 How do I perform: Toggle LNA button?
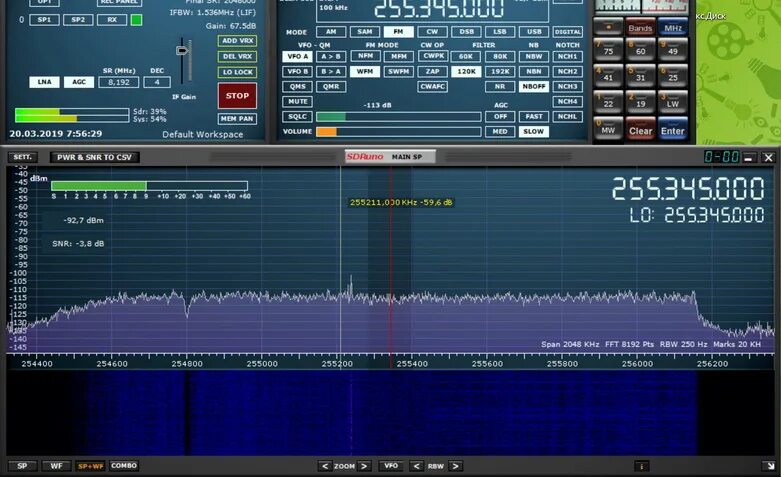44,82
